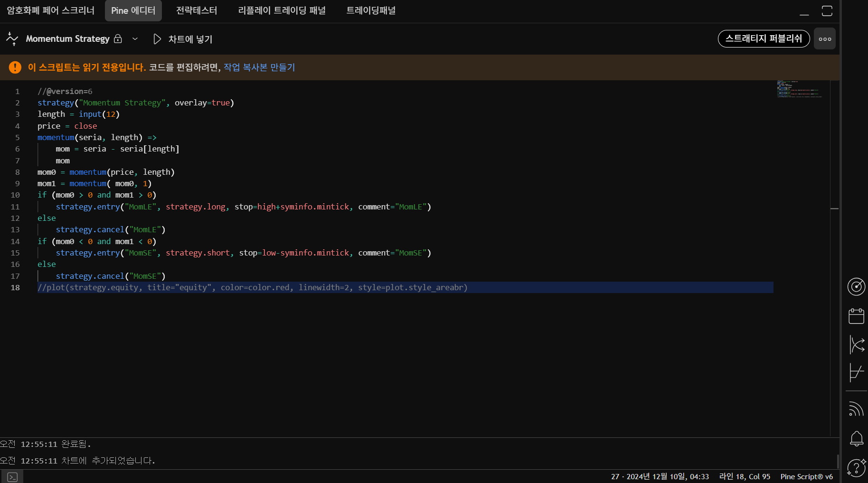The height and width of the screenshot is (483, 868).
Task: Click the strategy("Momentum Strategy") line
Action: tap(136, 103)
